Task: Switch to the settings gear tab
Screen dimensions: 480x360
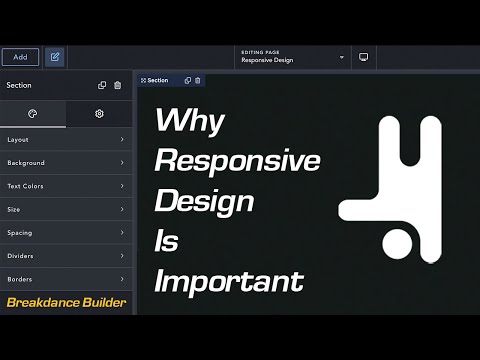Action: 99,114
